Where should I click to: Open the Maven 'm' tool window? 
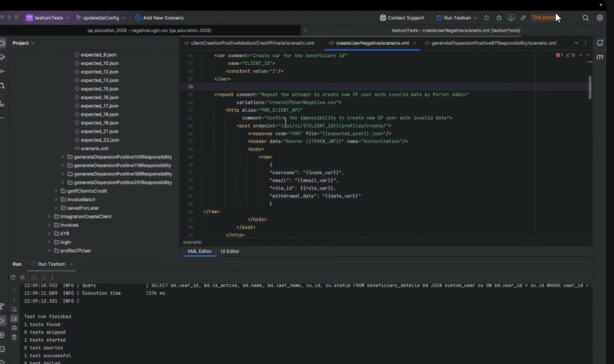[x=599, y=57]
